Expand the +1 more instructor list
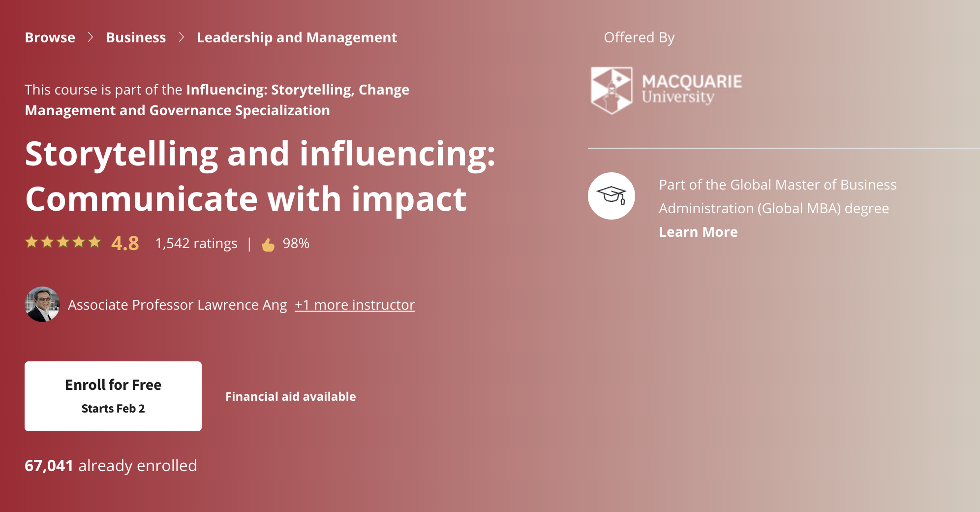Screen dimensions: 980x512 click(x=354, y=305)
